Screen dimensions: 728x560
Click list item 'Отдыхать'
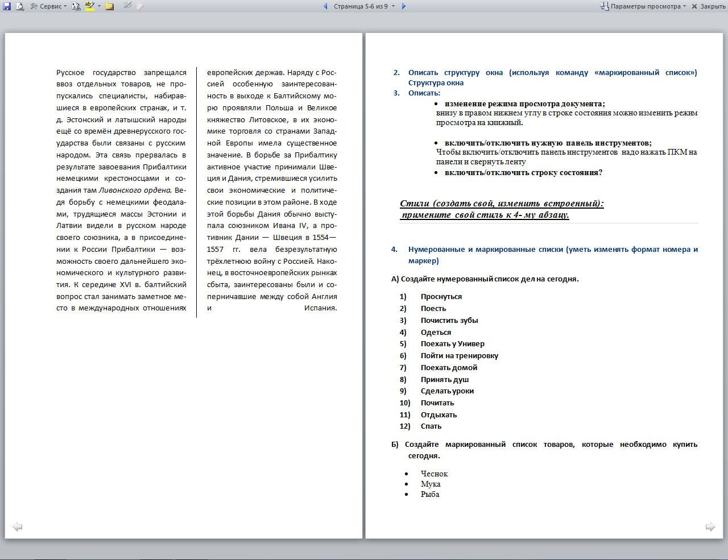point(439,415)
